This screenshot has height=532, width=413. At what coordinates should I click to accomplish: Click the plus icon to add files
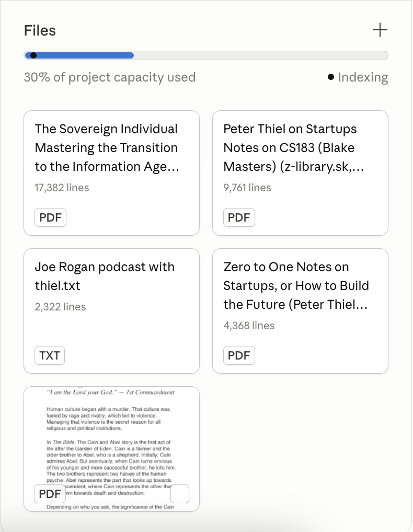point(380,30)
